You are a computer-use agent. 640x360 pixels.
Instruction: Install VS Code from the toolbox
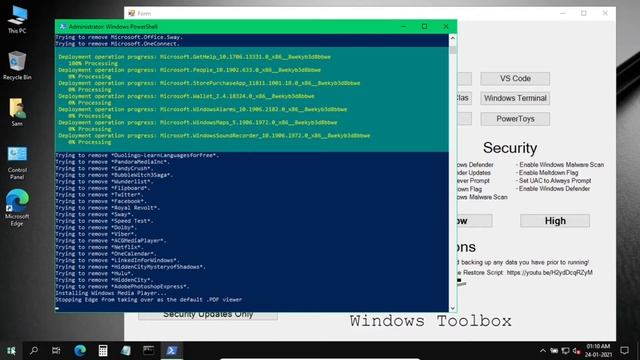(x=515, y=78)
